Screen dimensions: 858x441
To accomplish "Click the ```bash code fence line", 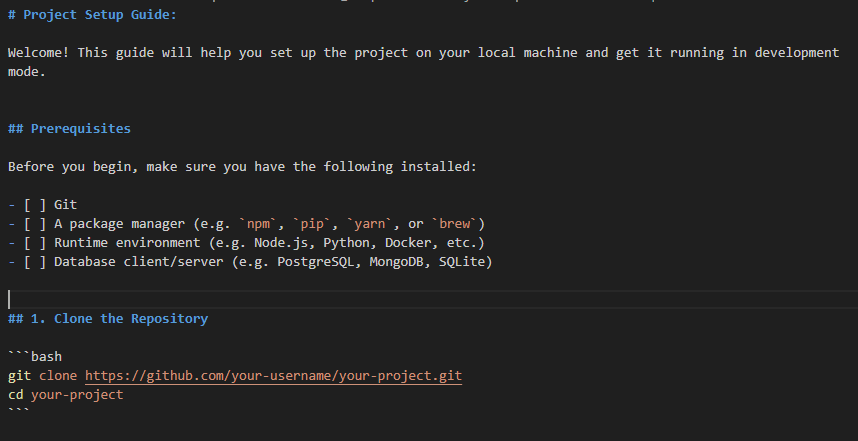I will click(35, 357).
